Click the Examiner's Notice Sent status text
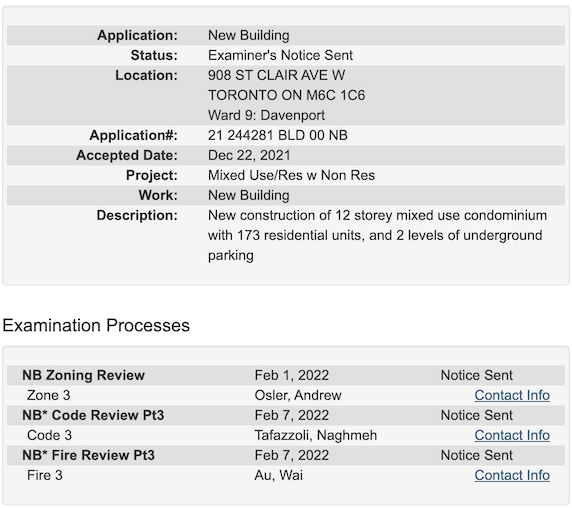Image resolution: width=572 pixels, height=508 pixels. click(x=280, y=55)
